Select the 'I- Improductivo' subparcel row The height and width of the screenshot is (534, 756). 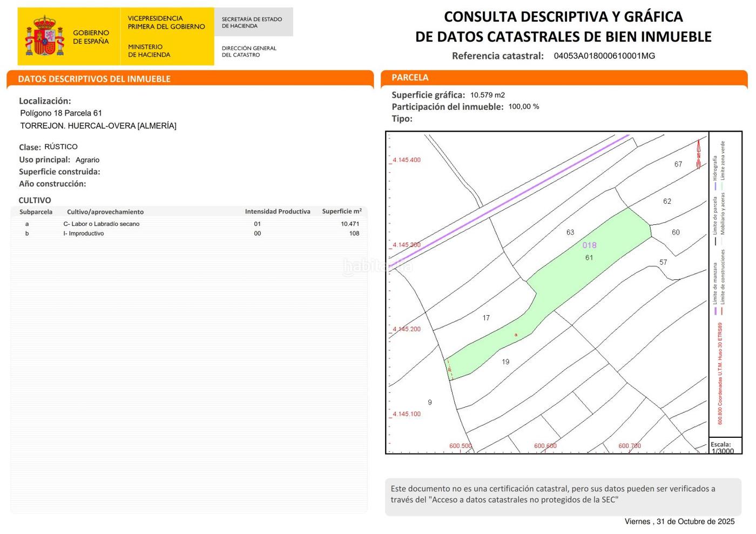pos(84,233)
